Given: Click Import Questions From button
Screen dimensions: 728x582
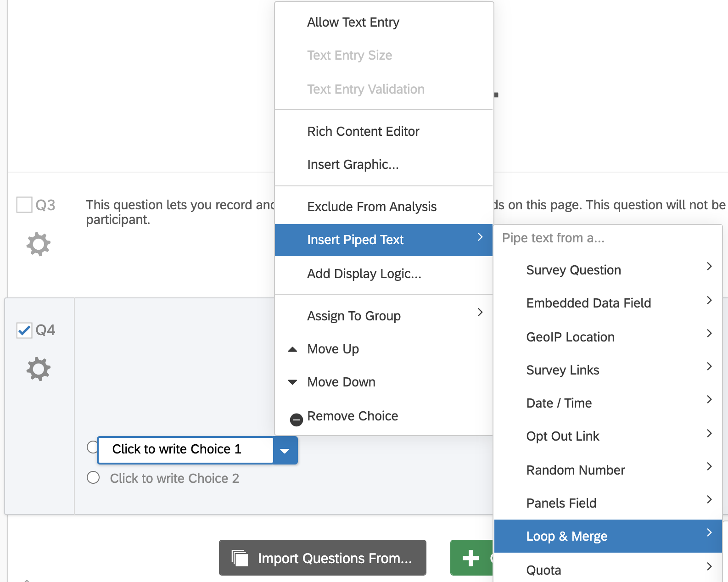Looking at the screenshot, I should click(x=323, y=558).
